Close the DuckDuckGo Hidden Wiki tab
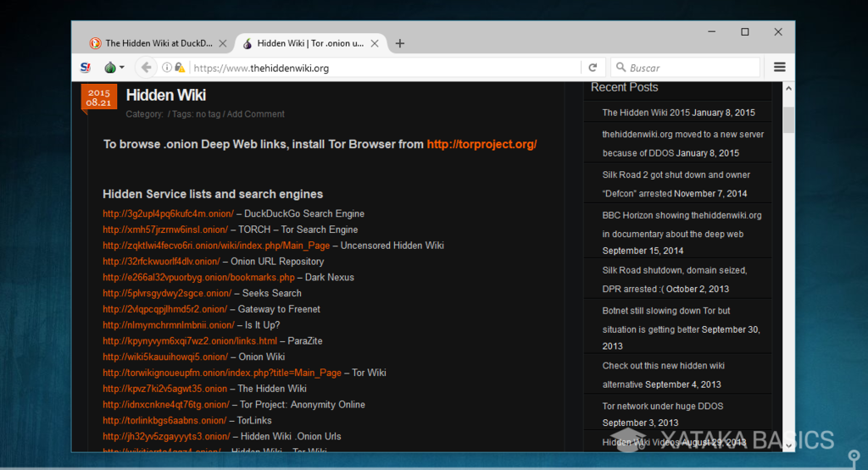Image resolution: width=868 pixels, height=470 pixels. tap(223, 43)
